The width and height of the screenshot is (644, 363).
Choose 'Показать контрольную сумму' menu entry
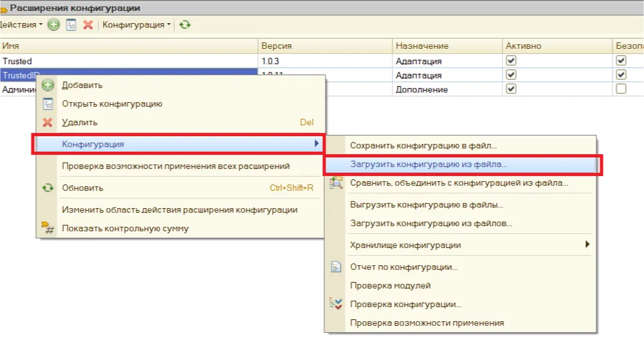125,228
